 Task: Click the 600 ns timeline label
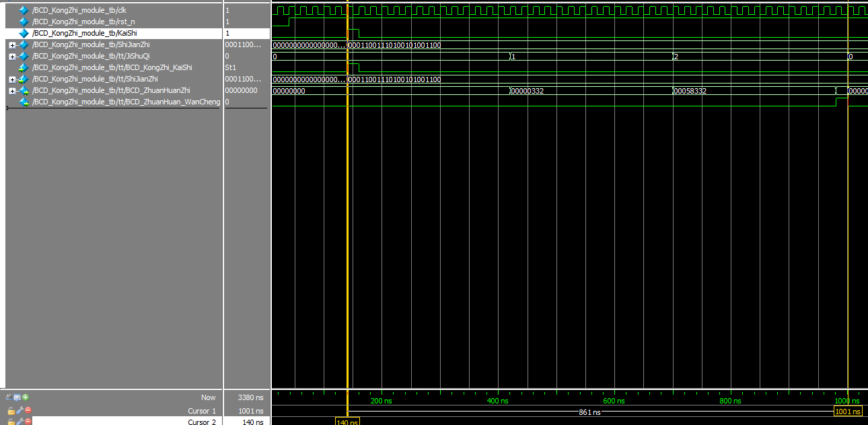[613, 401]
